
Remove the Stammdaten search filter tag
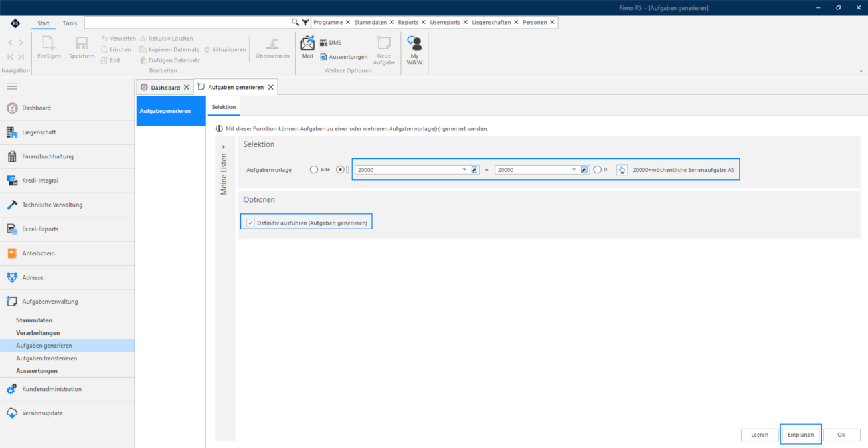pos(392,22)
